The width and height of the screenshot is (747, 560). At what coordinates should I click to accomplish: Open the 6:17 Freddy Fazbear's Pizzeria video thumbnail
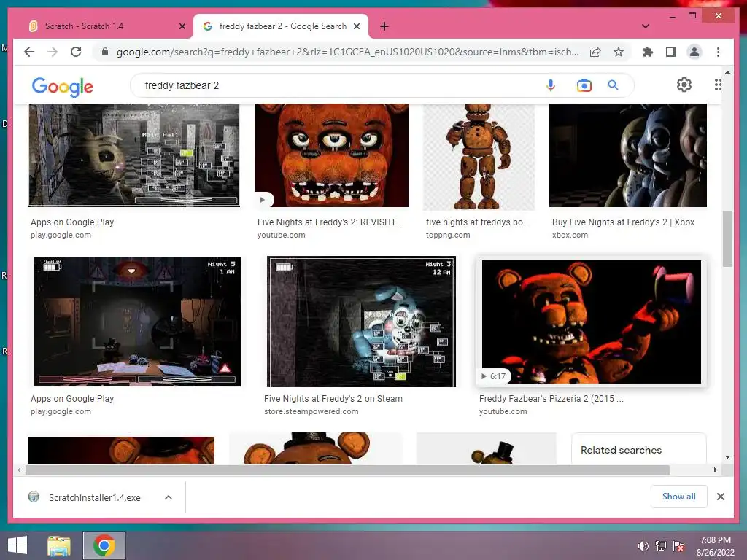tap(591, 322)
